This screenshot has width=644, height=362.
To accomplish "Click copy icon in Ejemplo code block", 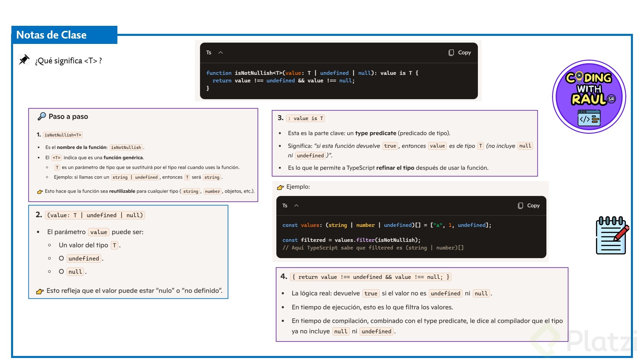I will click(520, 205).
